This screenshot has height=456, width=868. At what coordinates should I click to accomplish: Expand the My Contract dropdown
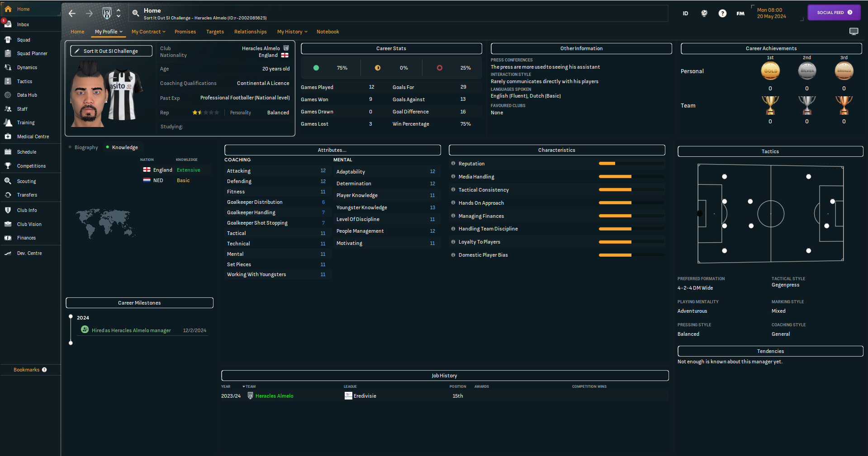point(149,32)
